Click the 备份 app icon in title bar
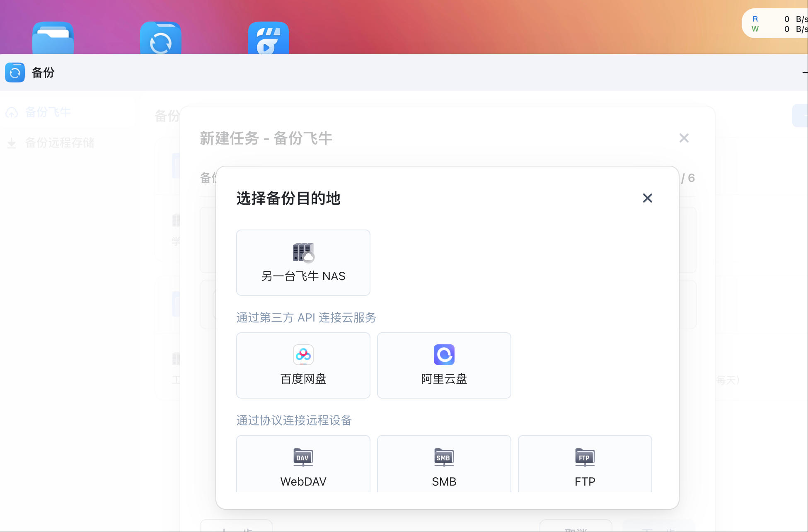The width and height of the screenshot is (808, 532). tap(15, 73)
